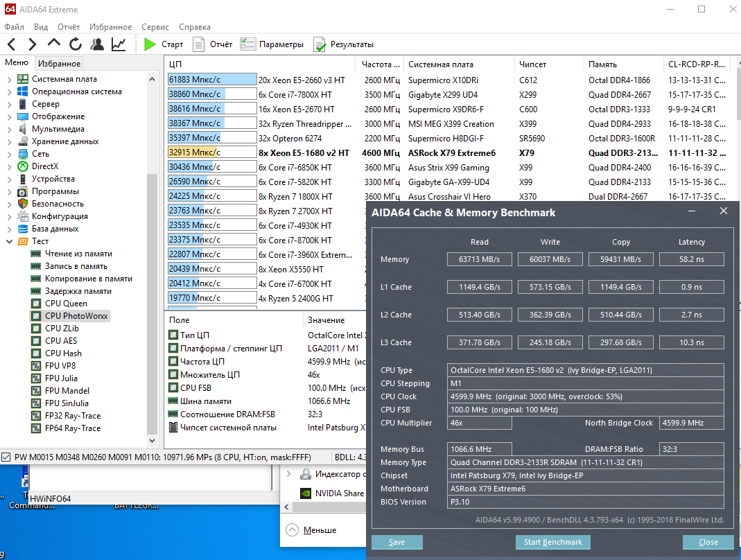Select the Сеть network icon
This screenshot has width=741, height=560.
click(x=23, y=154)
